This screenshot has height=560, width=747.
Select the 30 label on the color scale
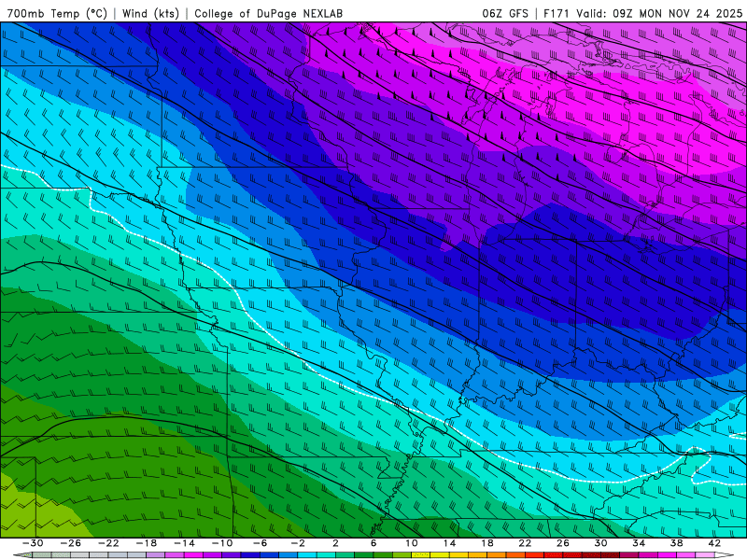[600, 543]
